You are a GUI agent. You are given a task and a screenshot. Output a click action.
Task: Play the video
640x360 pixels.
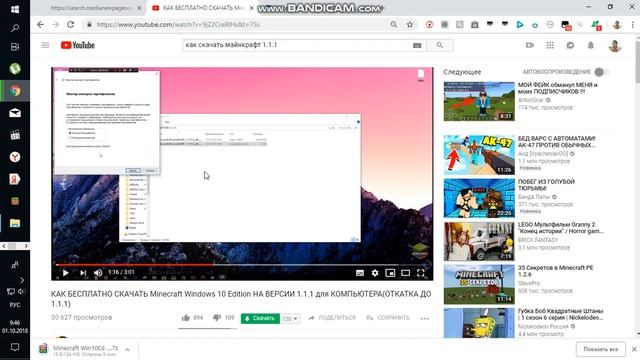click(x=65, y=273)
